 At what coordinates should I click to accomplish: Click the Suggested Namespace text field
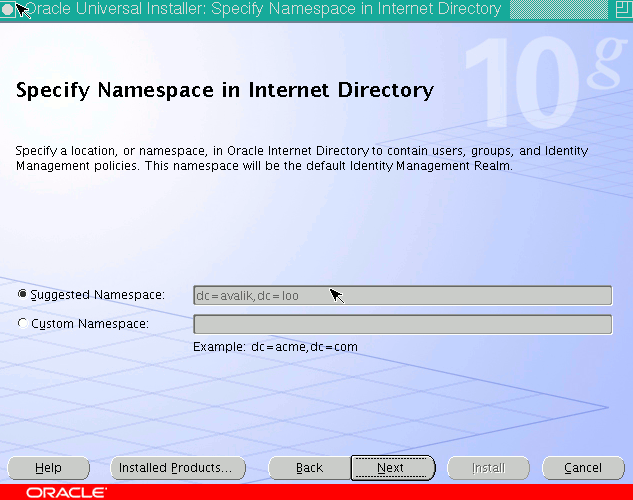click(402, 295)
